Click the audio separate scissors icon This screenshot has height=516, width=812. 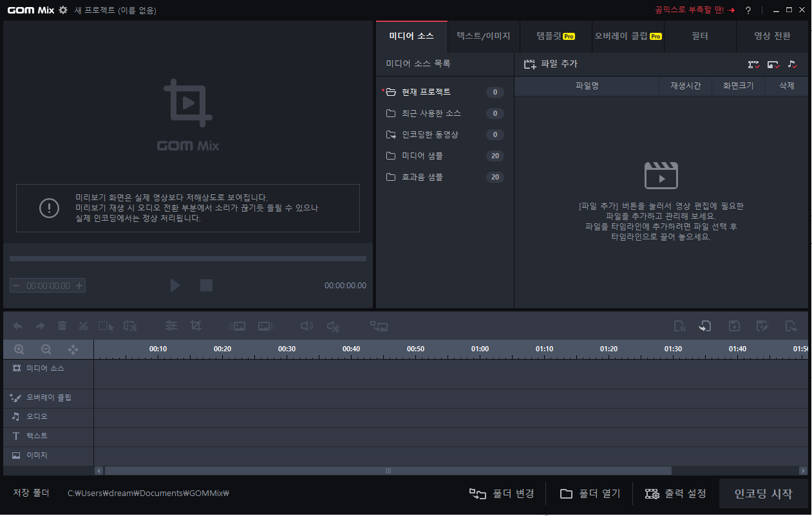pyautogui.click(x=333, y=326)
